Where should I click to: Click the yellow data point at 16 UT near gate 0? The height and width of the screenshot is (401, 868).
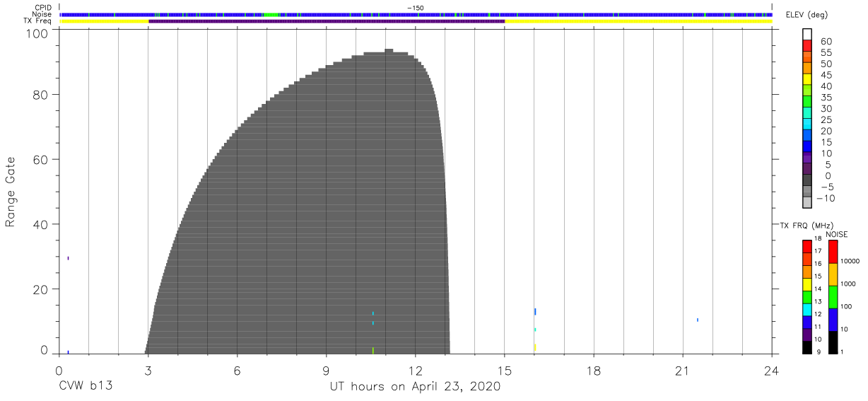pyautogui.click(x=535, y=347)
